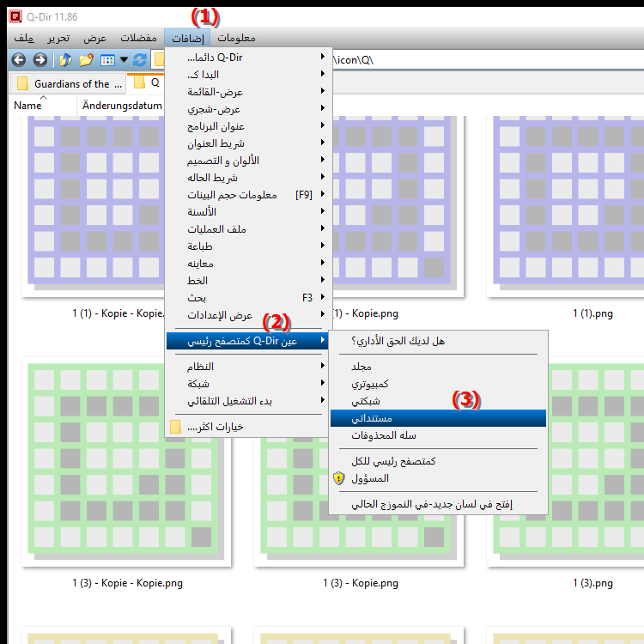The height and width of the screenshot is (644, 644).
Task: Choose خيارات اكثر menu entry
Action: tap(247, 427)
